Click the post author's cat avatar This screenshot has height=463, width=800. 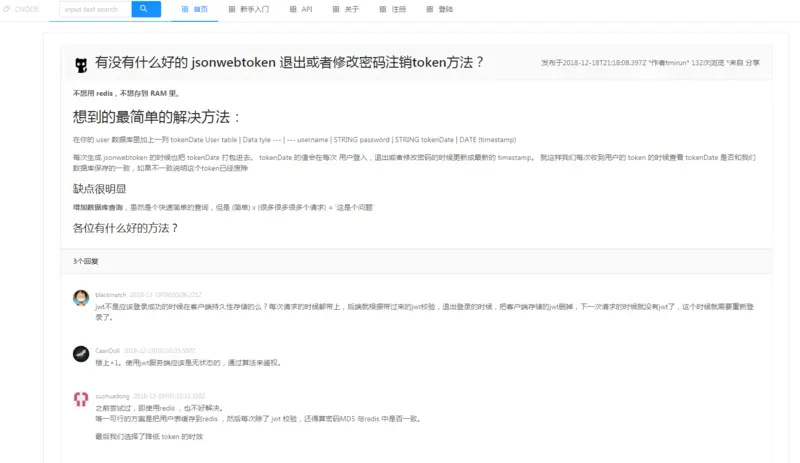click(x=81, y=65)
